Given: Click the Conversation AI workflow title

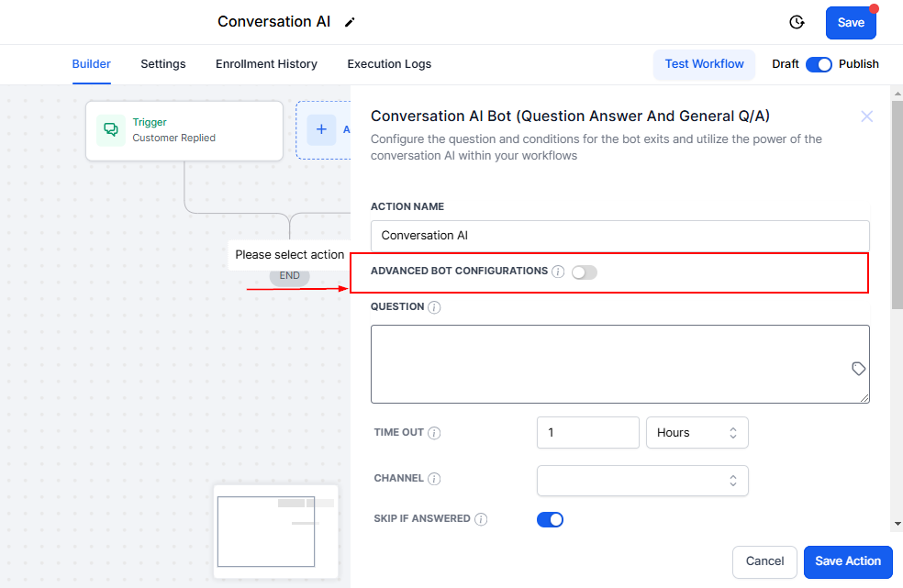Looking at the screenshot, I should (x=274, y=22).
